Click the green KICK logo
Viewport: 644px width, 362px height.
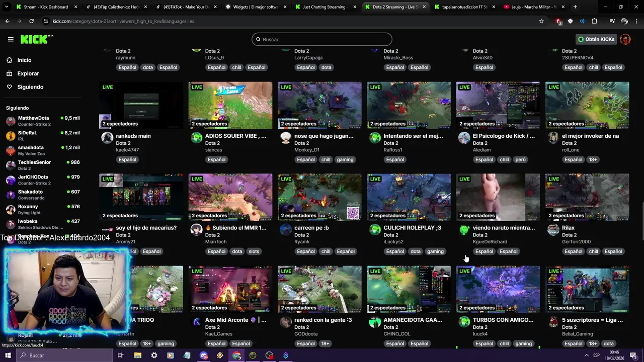coord(36,39)
